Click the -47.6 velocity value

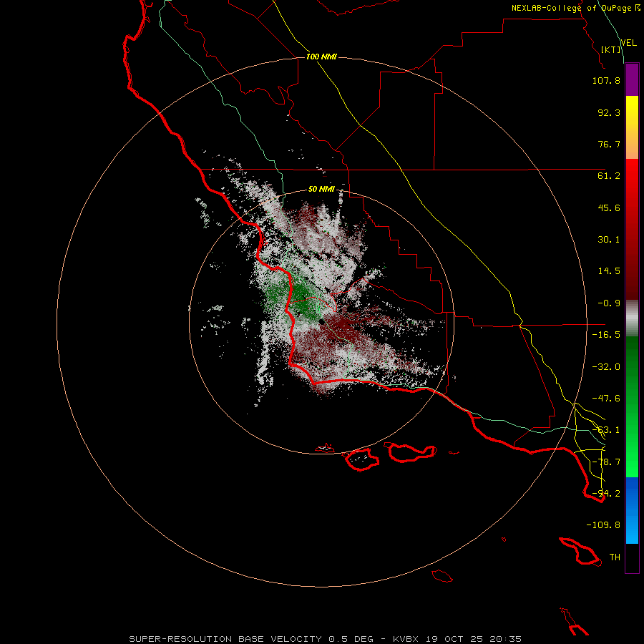pyautogui.click(x=606, y=399)
